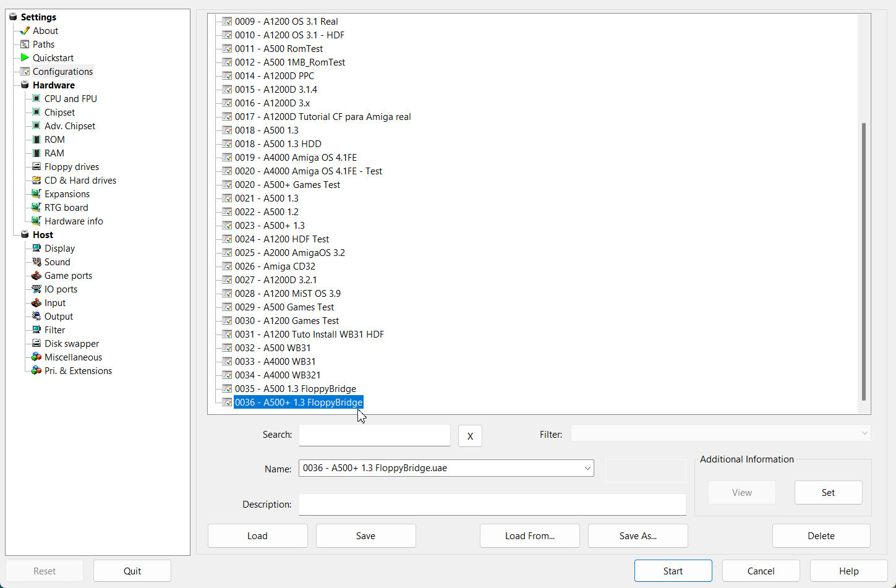Click the ROM chip icon
The width and height of the screenshot is (896, 588).
tap(36, 140)
